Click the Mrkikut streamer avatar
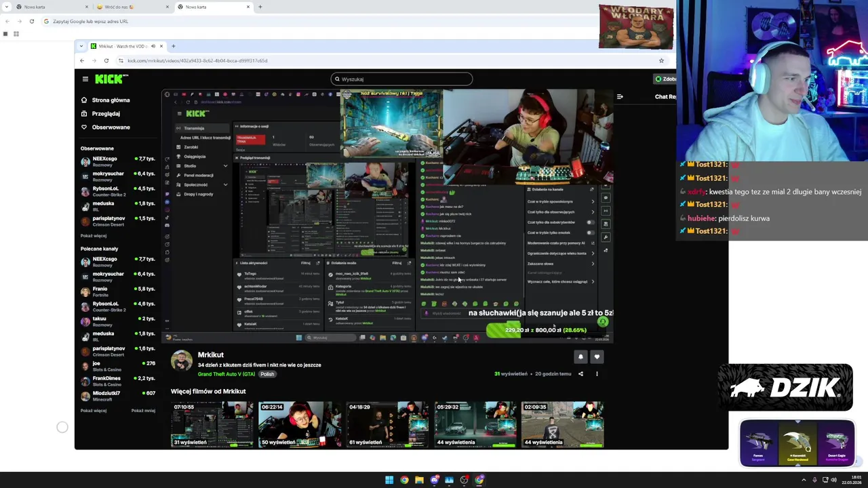 click(x=181, y=361)
